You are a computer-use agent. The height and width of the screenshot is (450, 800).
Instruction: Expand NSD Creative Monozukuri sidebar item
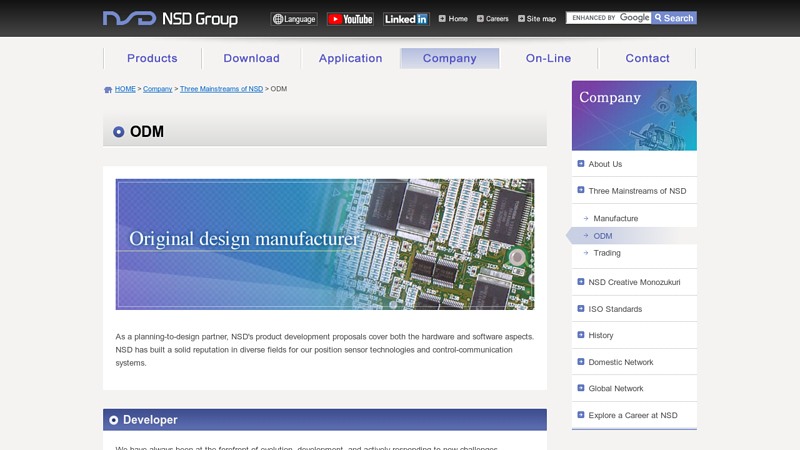tap(634, 282)
